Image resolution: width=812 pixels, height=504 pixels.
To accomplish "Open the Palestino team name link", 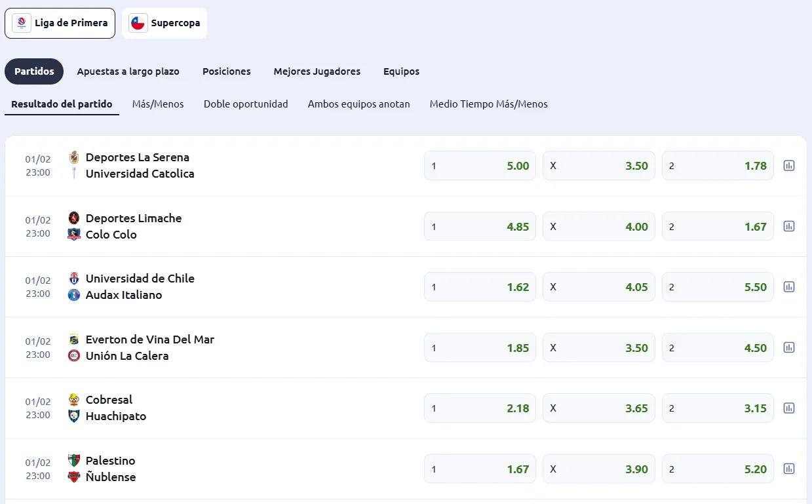I will point(110,461).
